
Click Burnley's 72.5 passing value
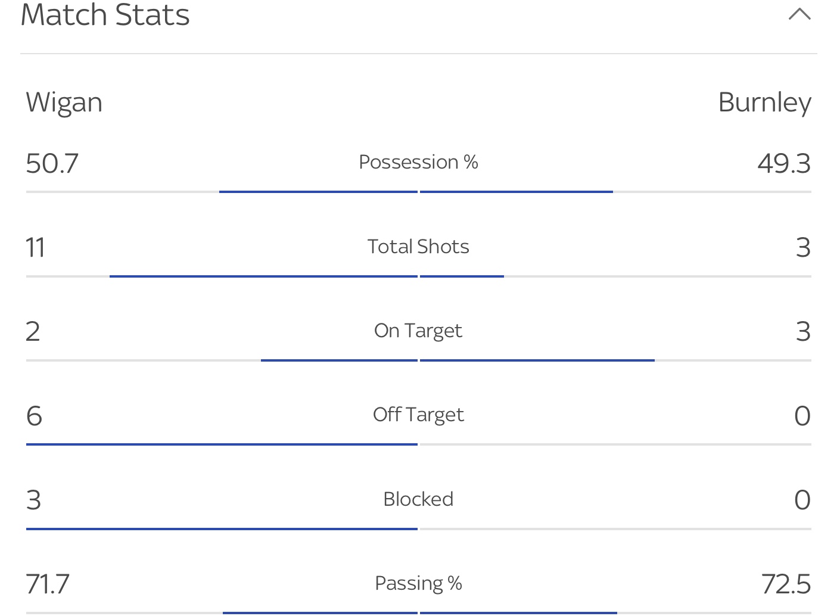click(x=786, y=584)
